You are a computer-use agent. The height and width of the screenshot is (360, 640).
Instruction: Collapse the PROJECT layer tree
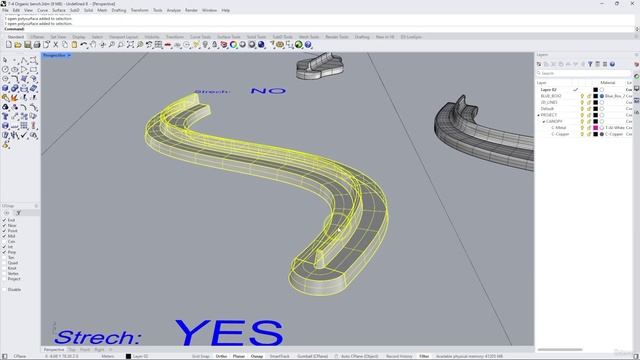point(538,115)
